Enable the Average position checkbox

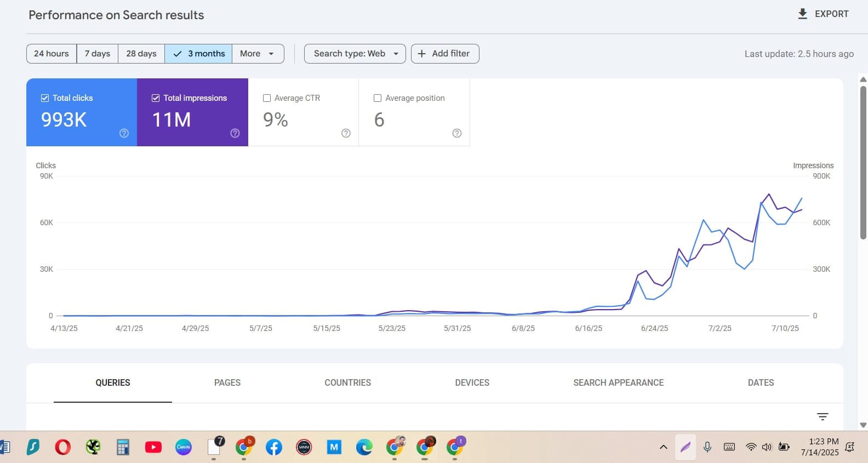(x=378, y=98)
